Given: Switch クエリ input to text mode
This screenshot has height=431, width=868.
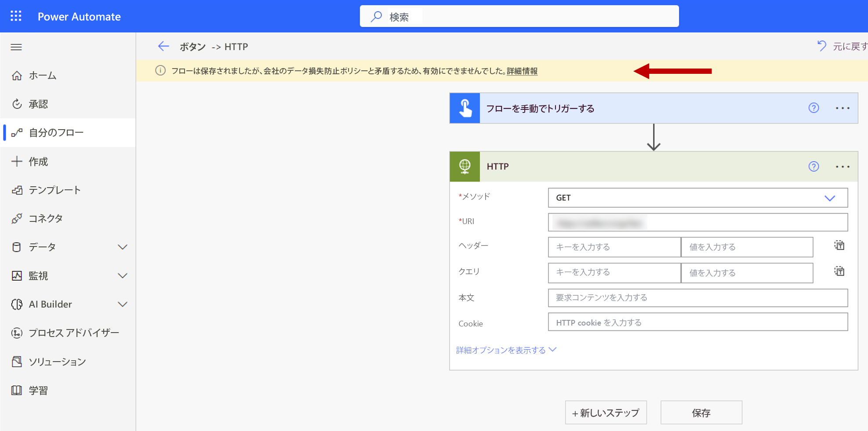Looking at the screenshot, I should click(839, 272).
